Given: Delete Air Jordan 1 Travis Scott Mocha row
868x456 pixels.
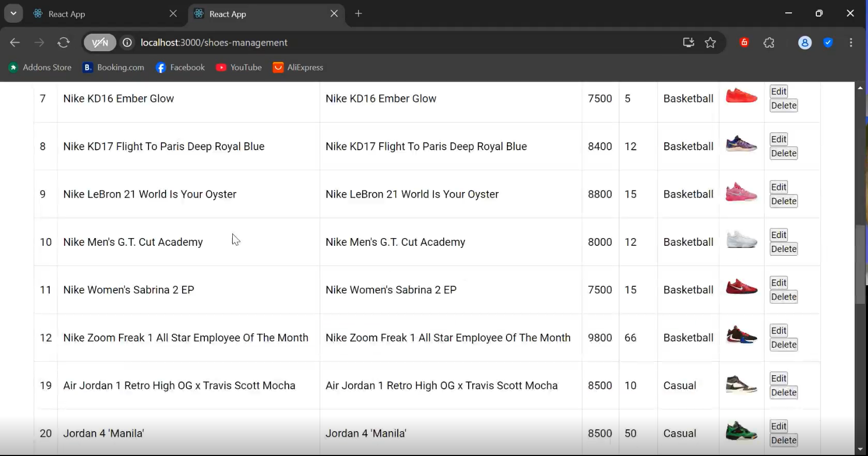Looking at the screenshot, I should click(784, 393).
